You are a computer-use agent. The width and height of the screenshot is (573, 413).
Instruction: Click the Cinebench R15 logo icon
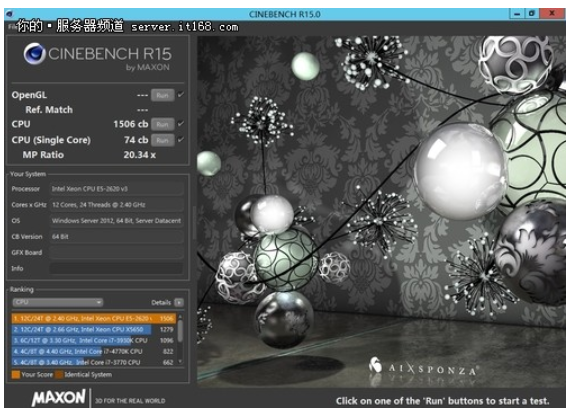point(34,54)
